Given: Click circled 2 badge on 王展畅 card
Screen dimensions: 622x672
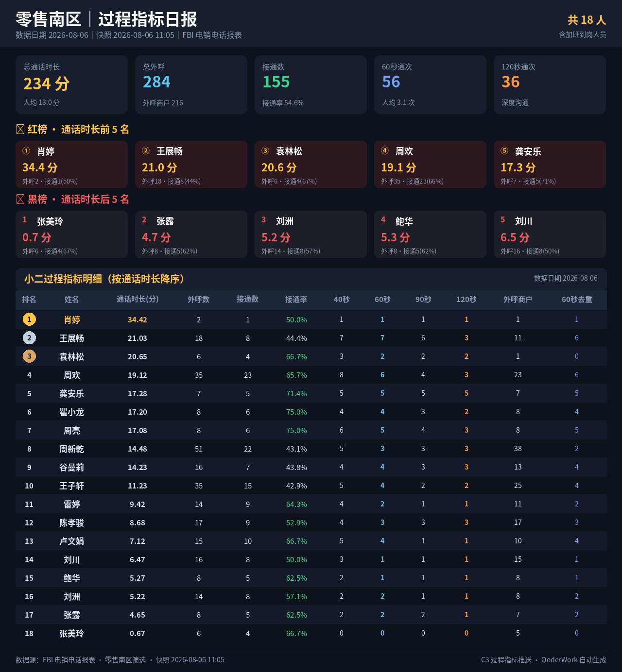Looking at the screenshot, I should [146, 151].
